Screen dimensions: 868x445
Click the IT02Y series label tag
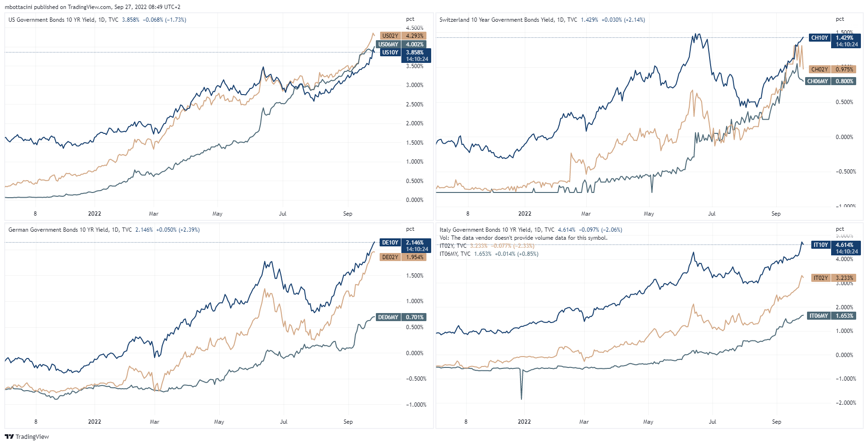(x=821, y=278)
